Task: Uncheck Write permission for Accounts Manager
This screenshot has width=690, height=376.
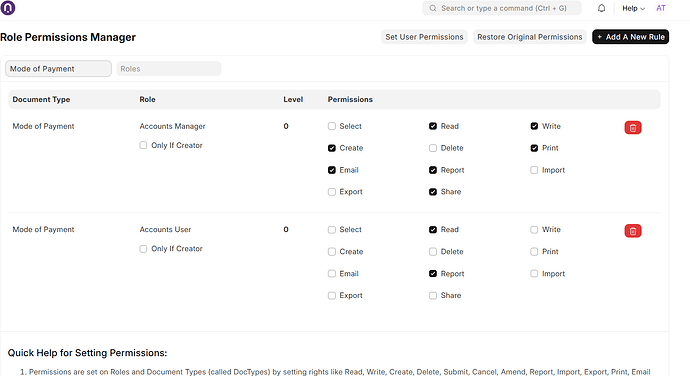Action: click(534, 126)
